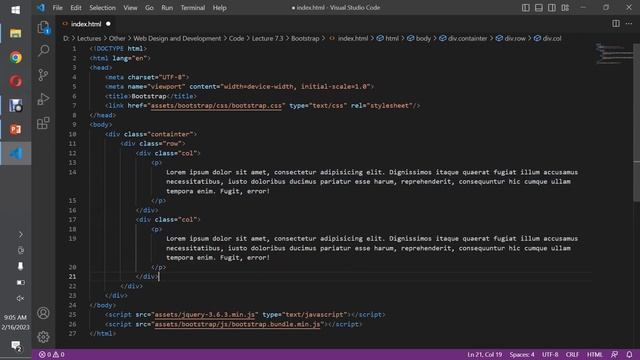640x360 pixels.
Task: Click Ln 21, Col 19 cursor position
Action: (x=484, y=354)
